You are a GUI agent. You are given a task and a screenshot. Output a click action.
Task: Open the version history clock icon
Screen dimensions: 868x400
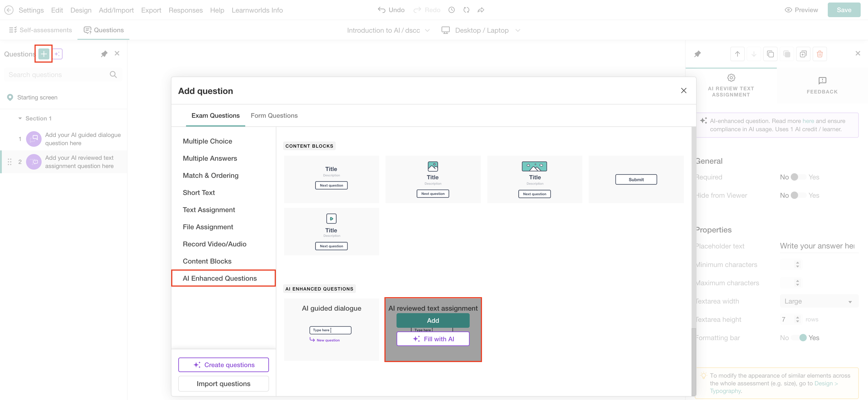pos(452,10)
